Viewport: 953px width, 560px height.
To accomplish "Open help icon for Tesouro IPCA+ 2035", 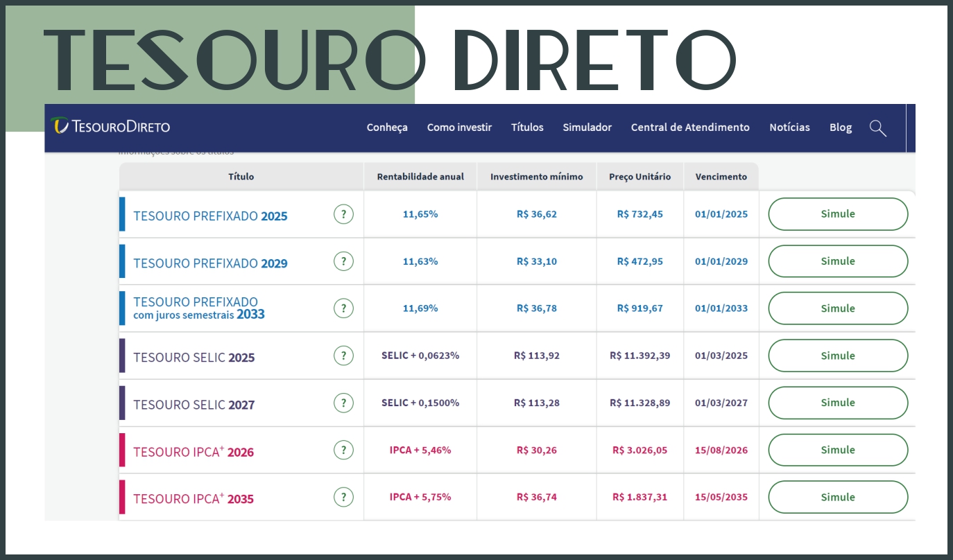I will [343, 497].
